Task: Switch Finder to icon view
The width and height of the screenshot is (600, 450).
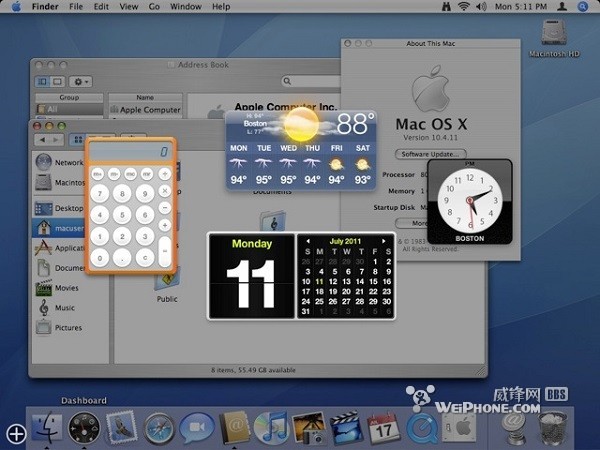Action: [78, 140]
